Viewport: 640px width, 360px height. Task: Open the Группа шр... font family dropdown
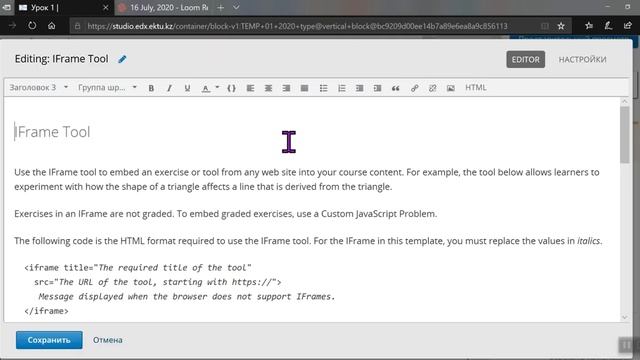click(107, 87)
